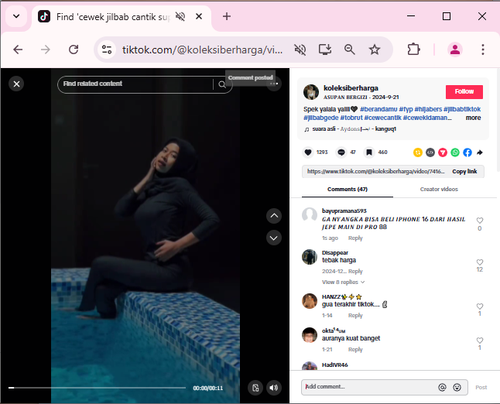Close the TikTok browser tab
Viewport: 500px width, 404px height.
click(199, 16)
